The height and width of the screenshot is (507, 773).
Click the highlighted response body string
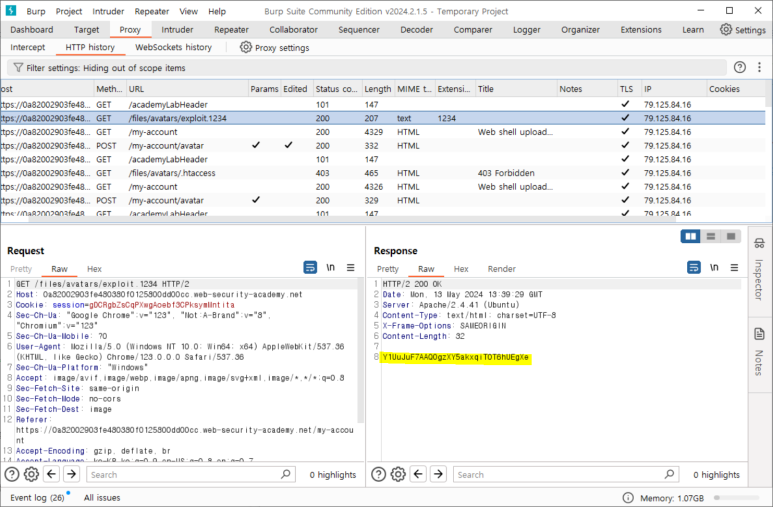coord(456,357)
